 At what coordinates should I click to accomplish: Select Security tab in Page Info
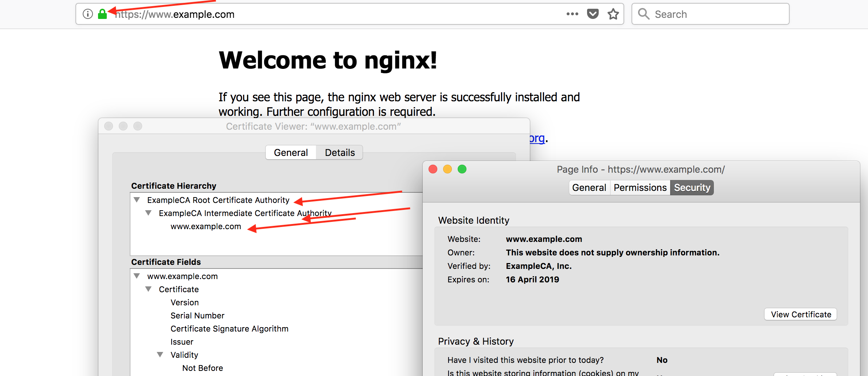(x=692, y=188)
